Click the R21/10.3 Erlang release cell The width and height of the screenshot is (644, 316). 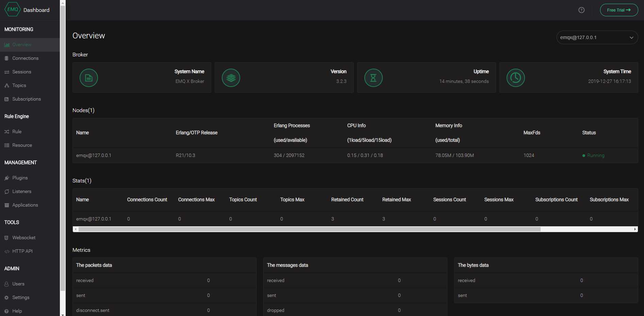tap(185, 156)
